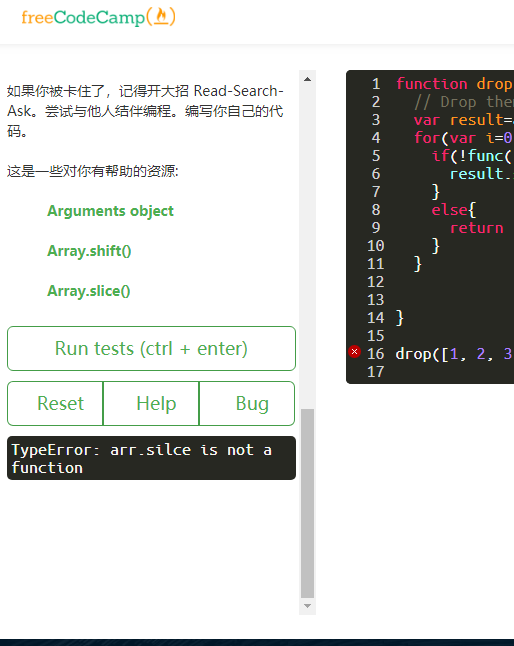Click 'var result' on line 3
Screen dimensions: 514x646
458,120
